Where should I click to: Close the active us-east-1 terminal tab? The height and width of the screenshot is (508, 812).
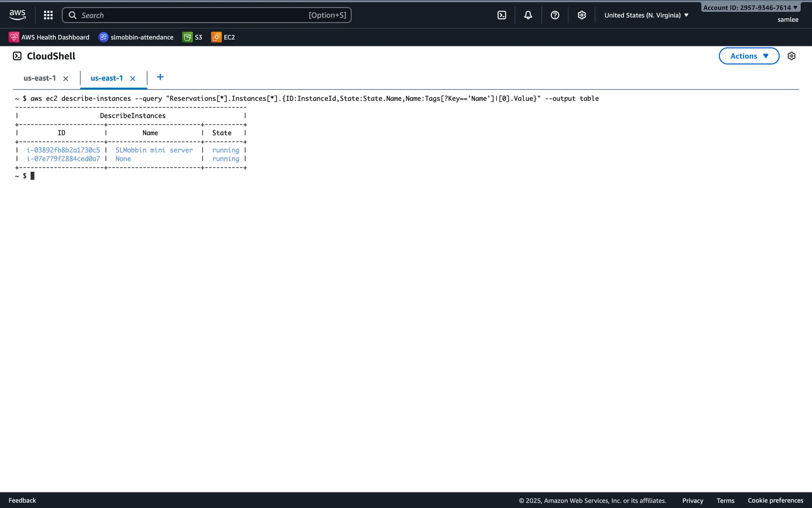133,79
